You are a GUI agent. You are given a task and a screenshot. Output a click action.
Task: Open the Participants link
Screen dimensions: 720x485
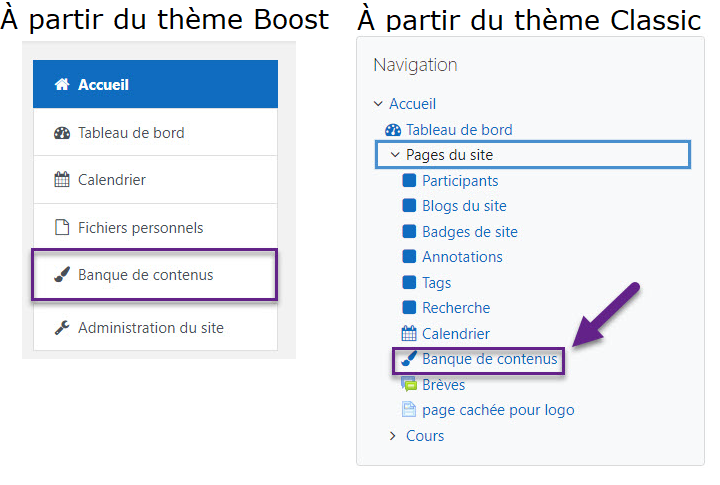[x=460, y=181]
